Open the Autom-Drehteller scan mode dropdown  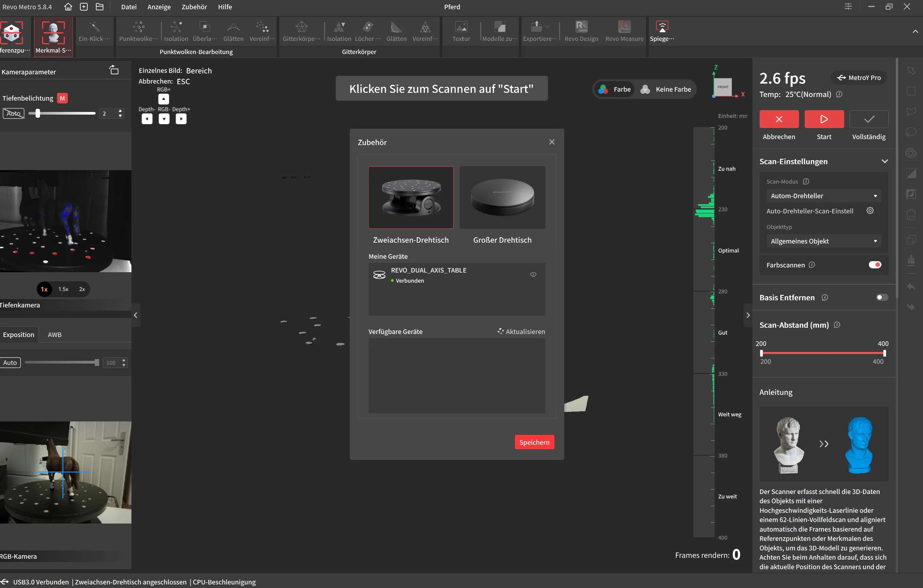(823, 196)
